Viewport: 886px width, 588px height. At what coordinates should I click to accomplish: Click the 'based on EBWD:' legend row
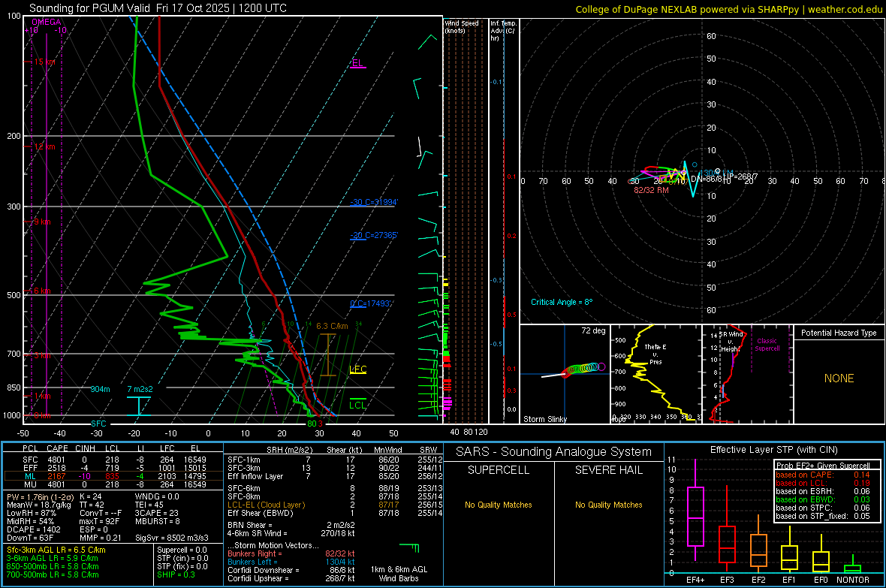823,499
